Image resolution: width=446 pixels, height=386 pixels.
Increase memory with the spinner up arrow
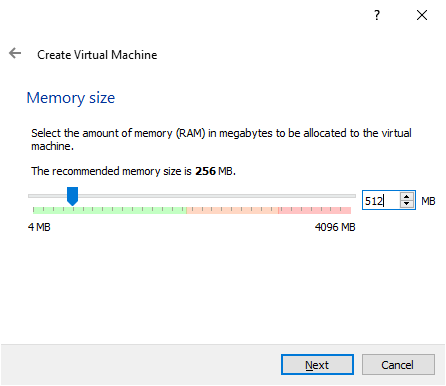[406, 197]
